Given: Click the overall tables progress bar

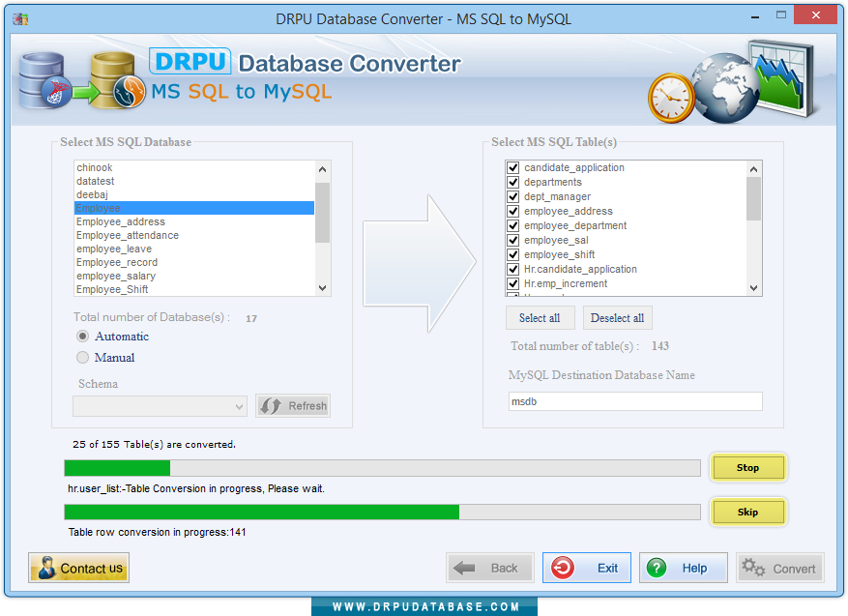Looking at the screenshot, I should click(x=382, y=468).
